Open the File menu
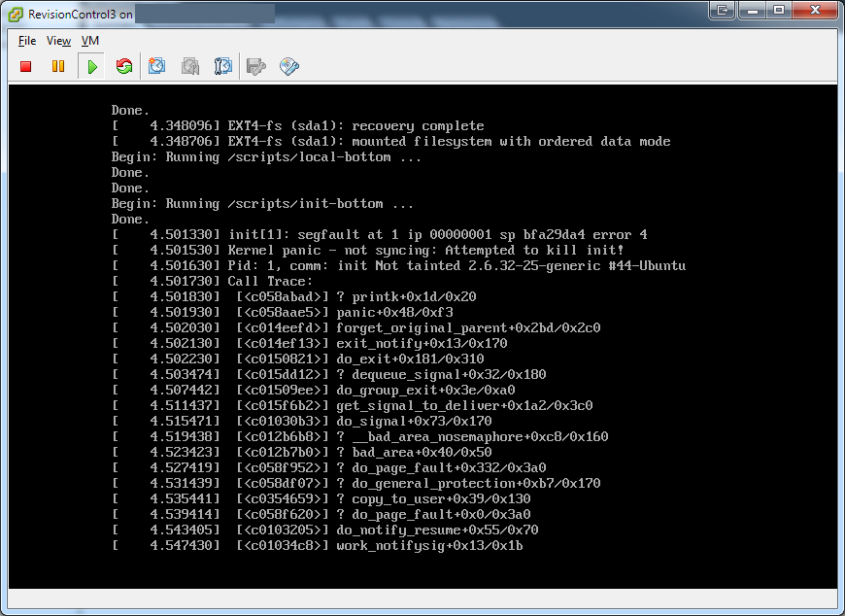The height and width of the screenshot is (616, 845). [27, 41]
